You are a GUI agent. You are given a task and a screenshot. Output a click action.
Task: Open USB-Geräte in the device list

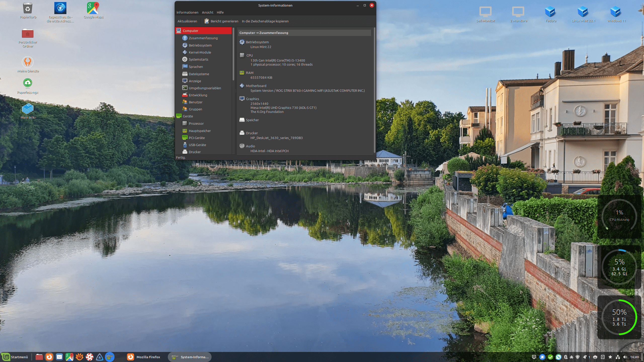(x=197, y=145)
